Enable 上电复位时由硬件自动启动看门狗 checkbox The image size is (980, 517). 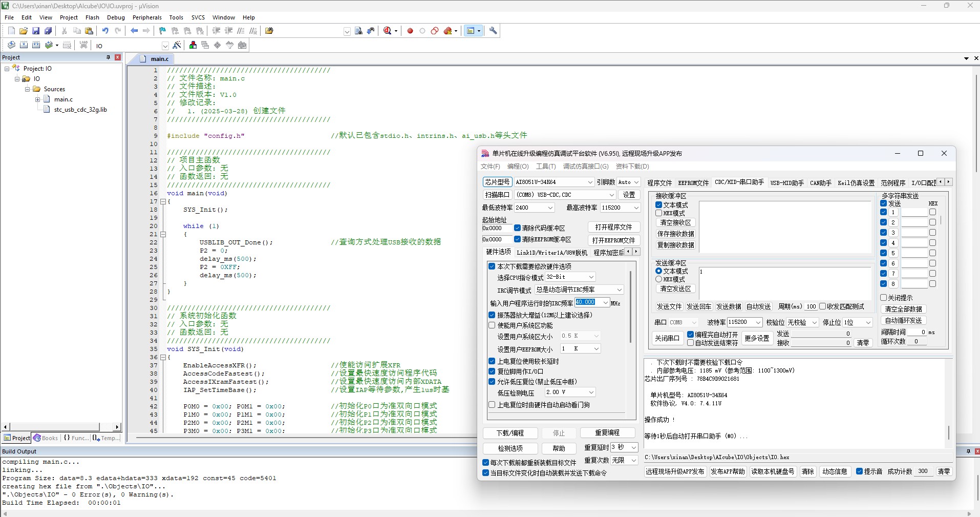(x=492, y=405)
